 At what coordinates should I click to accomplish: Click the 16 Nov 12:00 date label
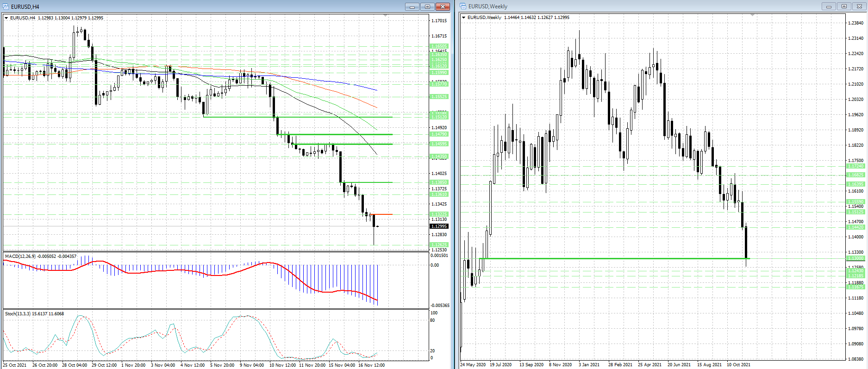click(371, 365)
